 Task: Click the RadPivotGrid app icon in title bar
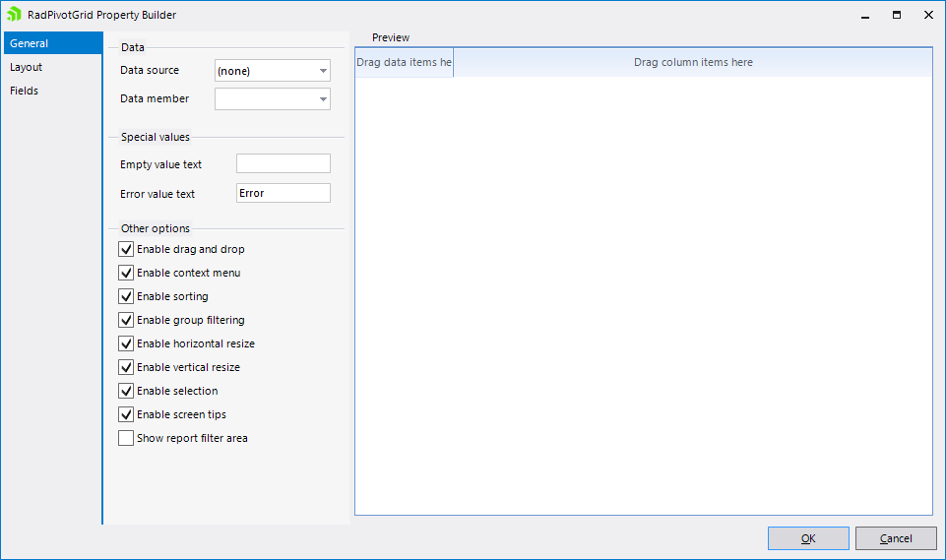pos(13,14)
